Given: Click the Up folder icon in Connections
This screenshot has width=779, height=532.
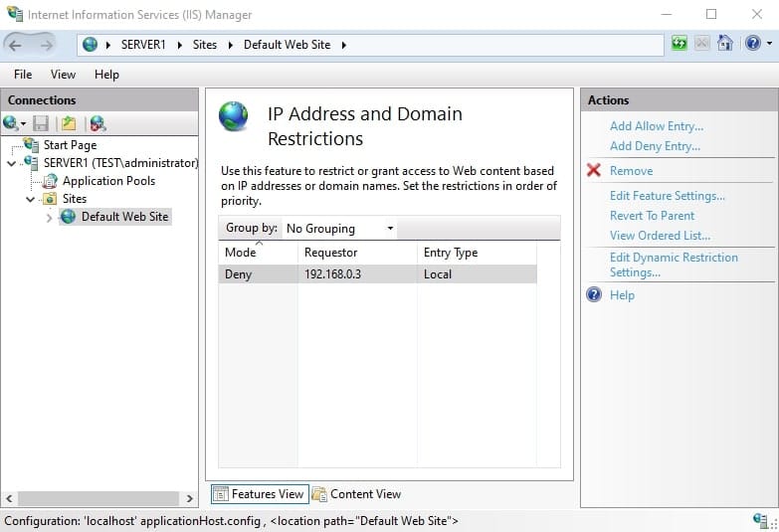Looking at the screenshot, I should [69, 123].
